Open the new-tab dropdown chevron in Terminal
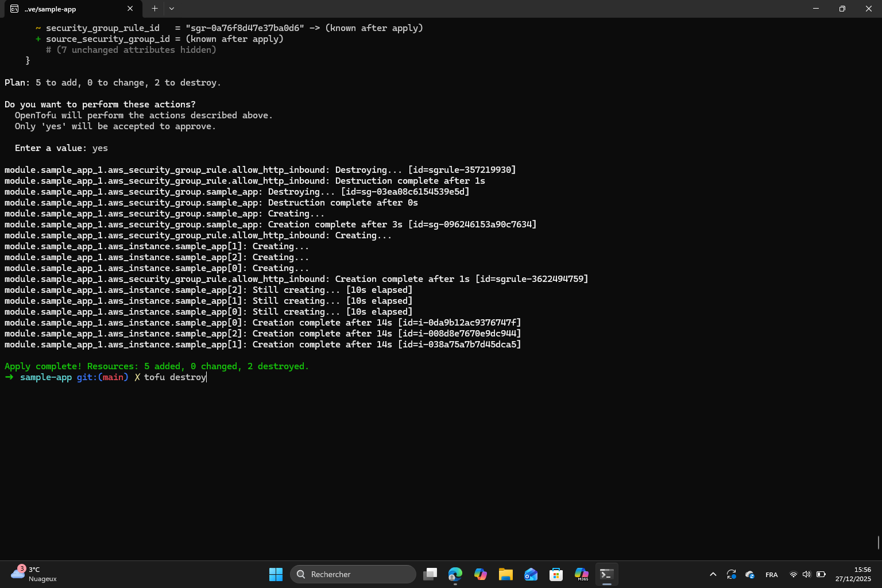This screenshot has height=588, width=882. click(x=171, y=9)
